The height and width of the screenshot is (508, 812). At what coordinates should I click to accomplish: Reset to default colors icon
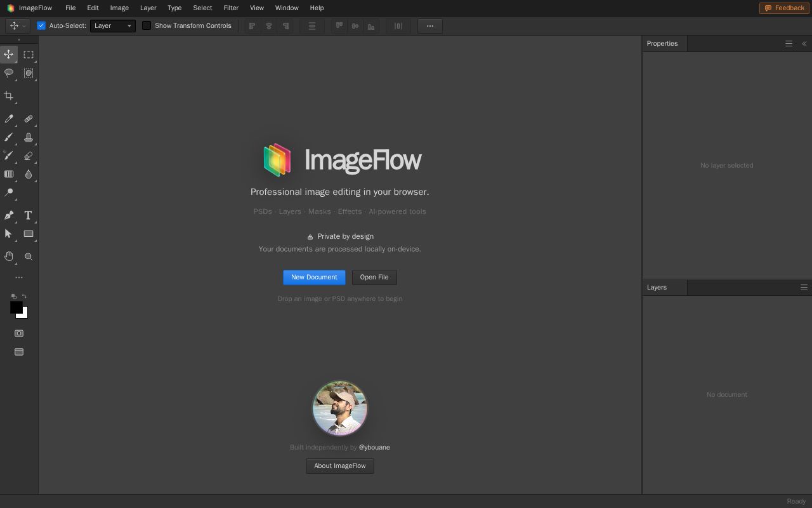(x=13, y=297)
